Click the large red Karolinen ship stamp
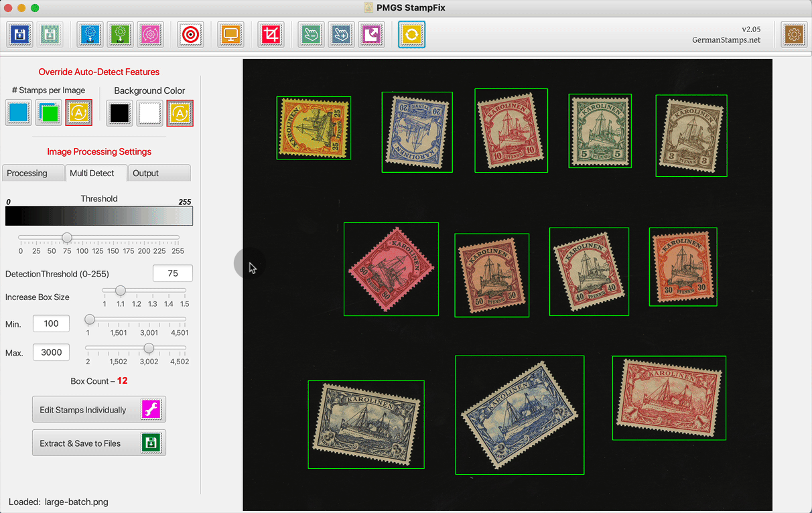This screenshot has height=513, width=812. (x=669, y=398)
